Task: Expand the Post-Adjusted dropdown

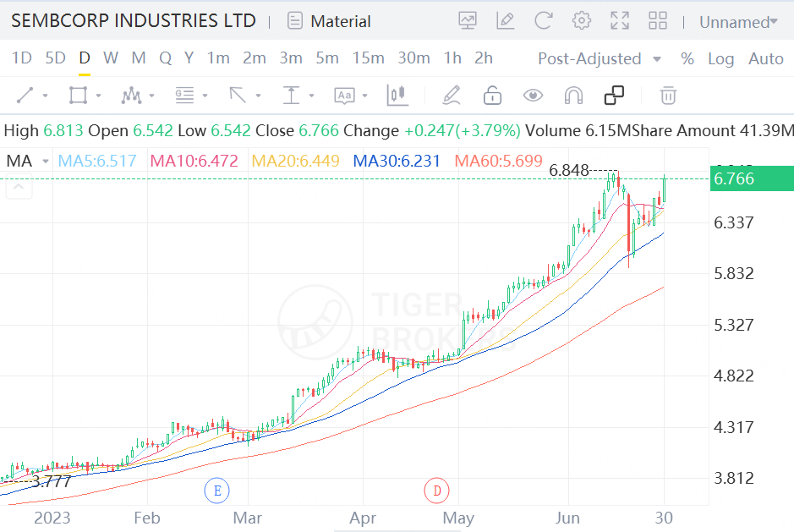Action: [600, 58]
